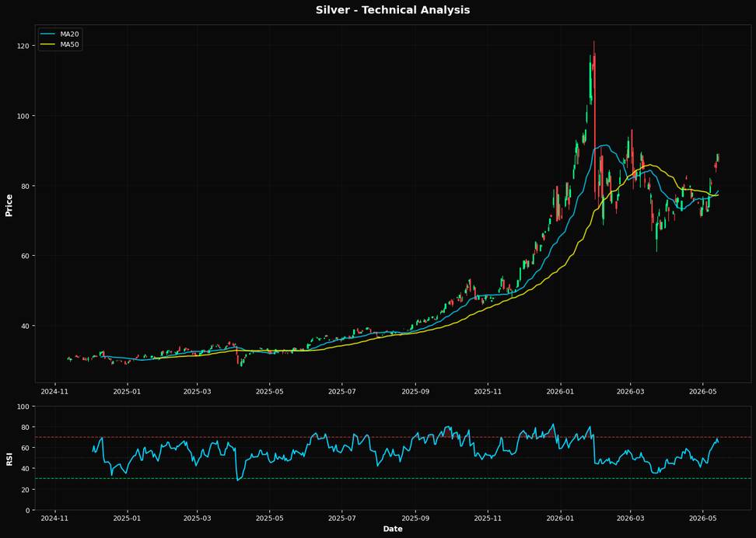Screen dimensions: 756x538
Task: Click the cyan MA20 legend line swatch
Action: 47,34
